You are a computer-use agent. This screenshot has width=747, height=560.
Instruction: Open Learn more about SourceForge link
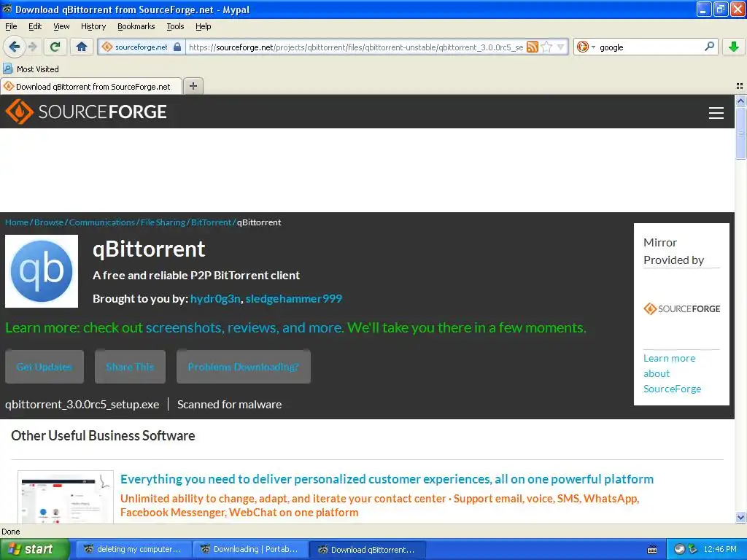click(672, 373)
